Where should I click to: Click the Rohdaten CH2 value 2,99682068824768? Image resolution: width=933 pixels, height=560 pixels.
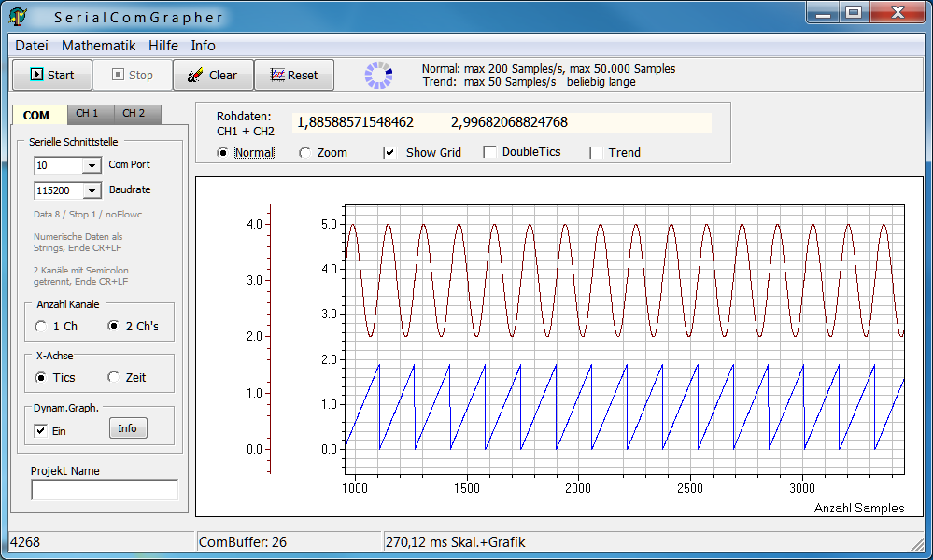point(509,122)
